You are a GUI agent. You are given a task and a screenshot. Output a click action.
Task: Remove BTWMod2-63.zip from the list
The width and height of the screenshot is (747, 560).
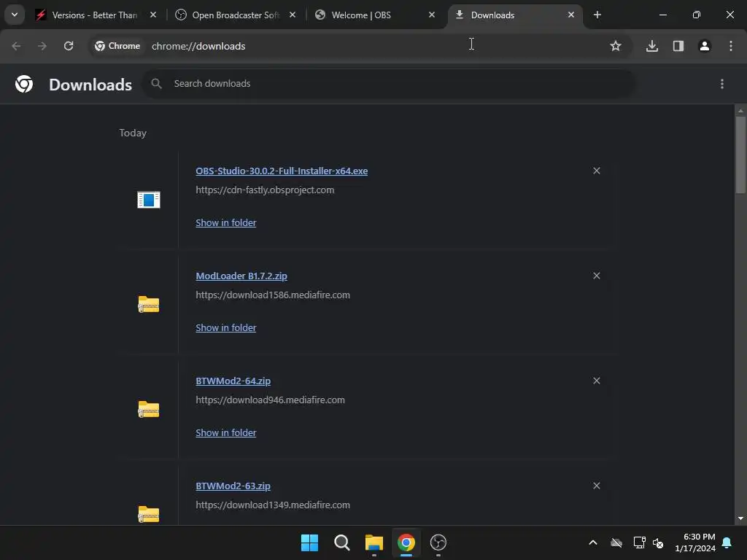point(597,486)
